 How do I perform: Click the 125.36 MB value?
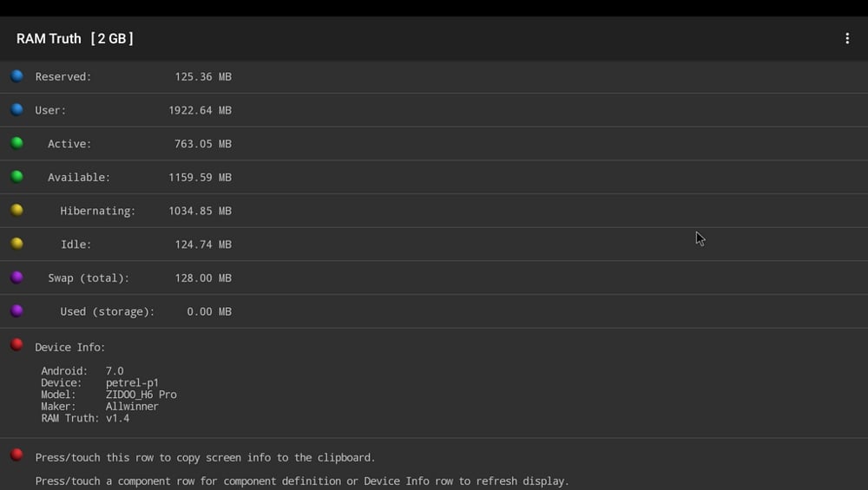point(203,77)
